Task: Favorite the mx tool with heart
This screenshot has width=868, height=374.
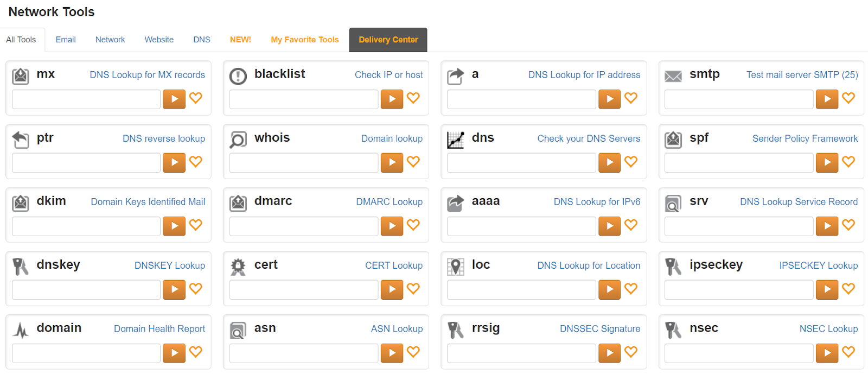Action: [x=196, y=98]
